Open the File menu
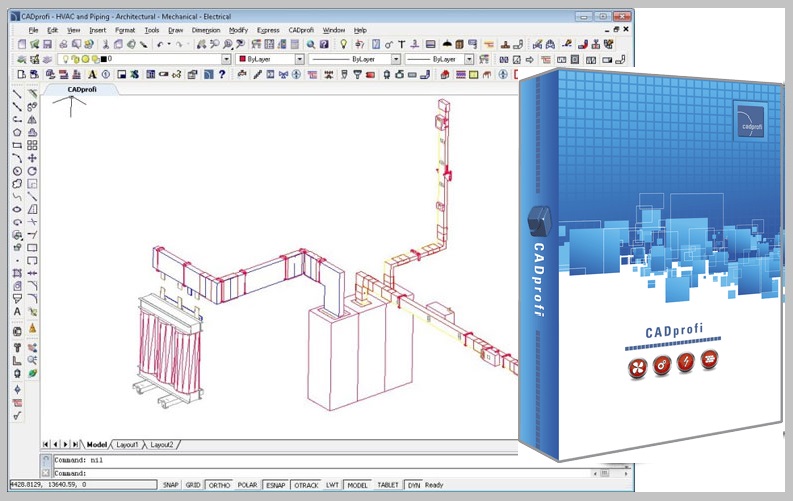793x501 pixels. click(33, 30)
